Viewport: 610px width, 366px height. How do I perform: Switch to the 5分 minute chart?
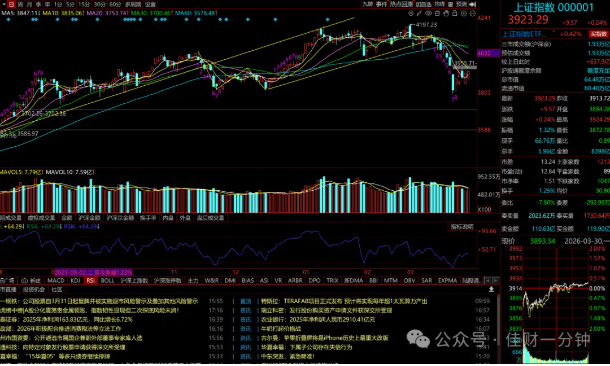(70, 4)
